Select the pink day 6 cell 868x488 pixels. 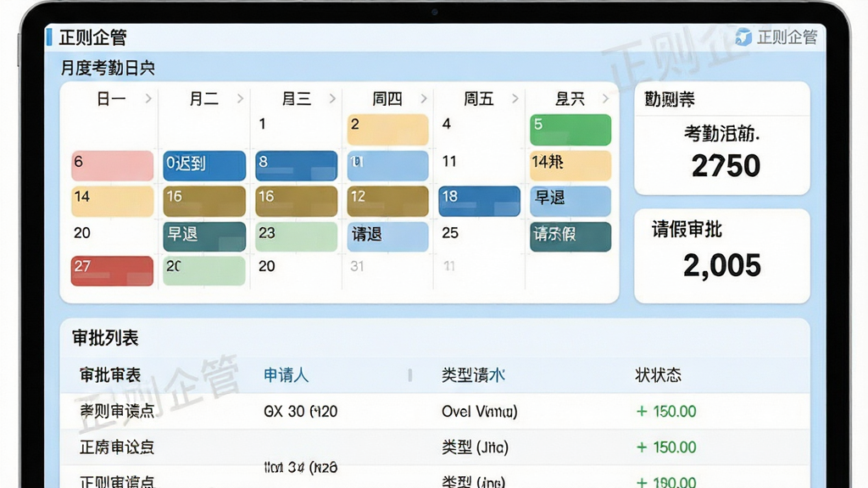tap(113, 165)
